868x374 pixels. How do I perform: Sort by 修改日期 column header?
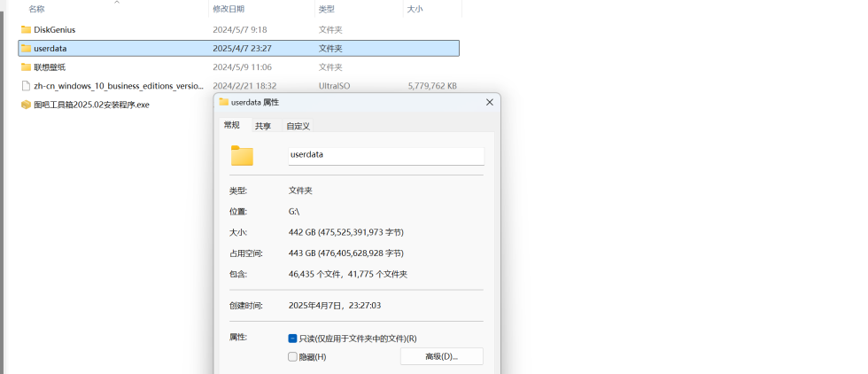[229, 9]
